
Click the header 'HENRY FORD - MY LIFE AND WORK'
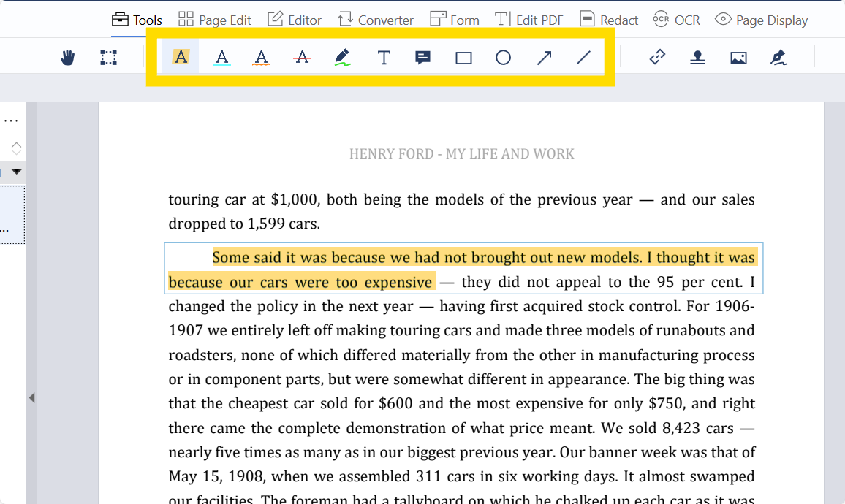tap(462, 154)
